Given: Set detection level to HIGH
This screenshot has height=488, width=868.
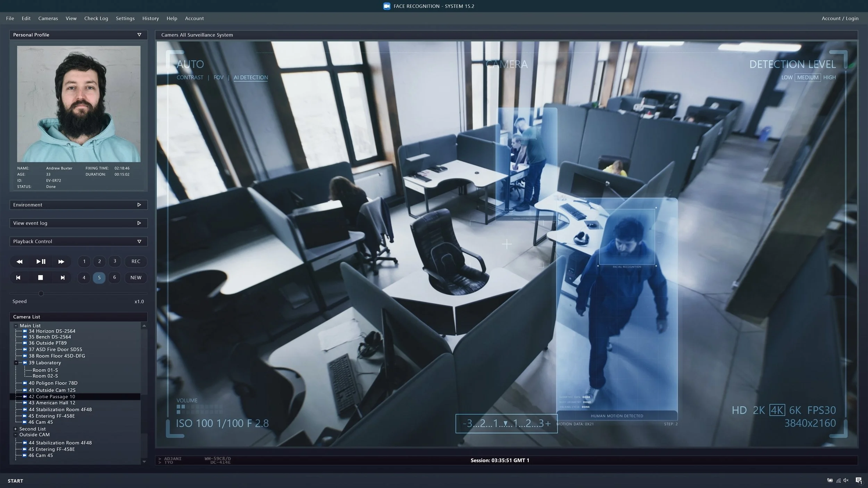Looking at the screenshot, I should 829,77.
